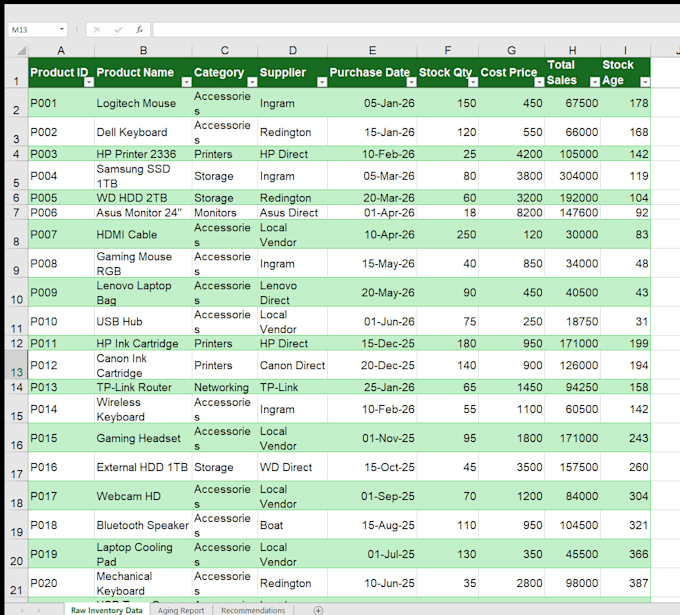
Task: Select column H header
Action: (x=572, y=51)
